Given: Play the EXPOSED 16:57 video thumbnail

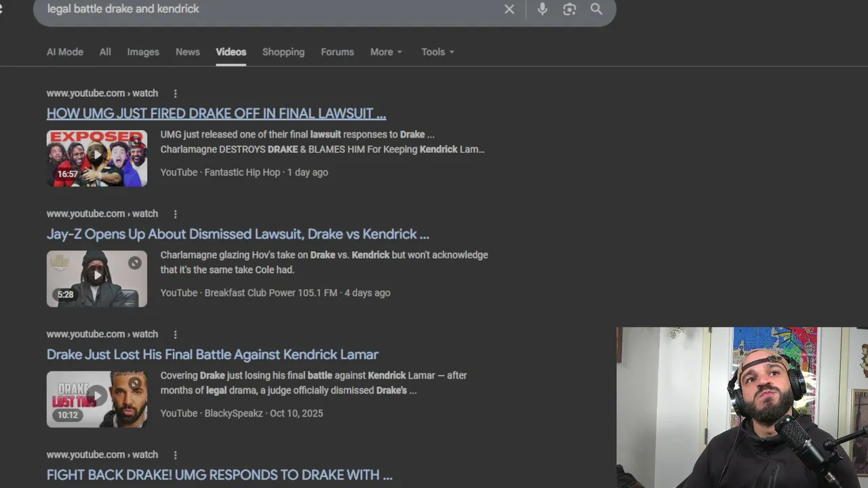Looking at the screenshot, I should tap(97, 159).
